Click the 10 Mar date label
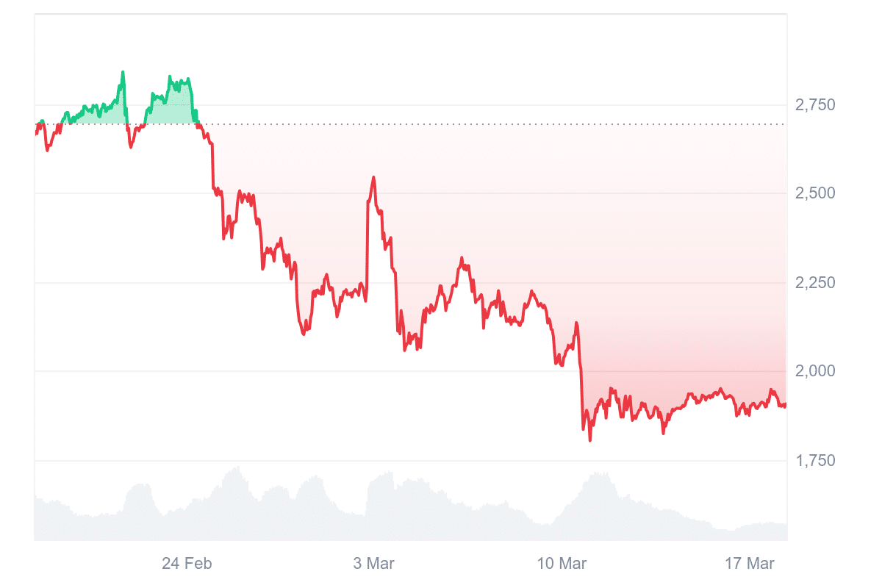Image resolution: width=882 pixels, height=588 pixels. pos(562,564)
